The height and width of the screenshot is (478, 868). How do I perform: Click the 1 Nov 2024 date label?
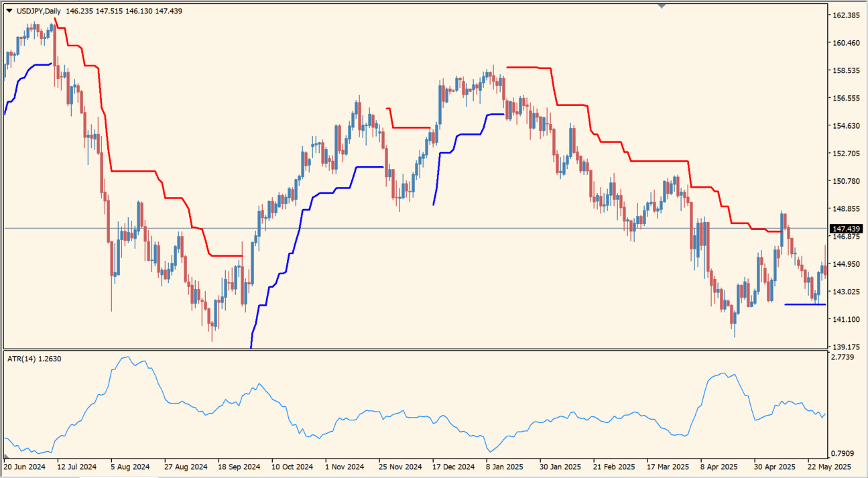345,467
